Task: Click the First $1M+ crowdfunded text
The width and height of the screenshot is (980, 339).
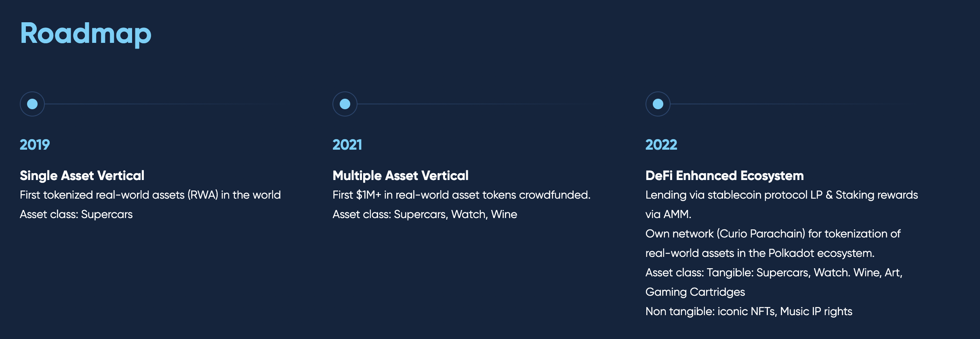Action: [x=461, y=195]
